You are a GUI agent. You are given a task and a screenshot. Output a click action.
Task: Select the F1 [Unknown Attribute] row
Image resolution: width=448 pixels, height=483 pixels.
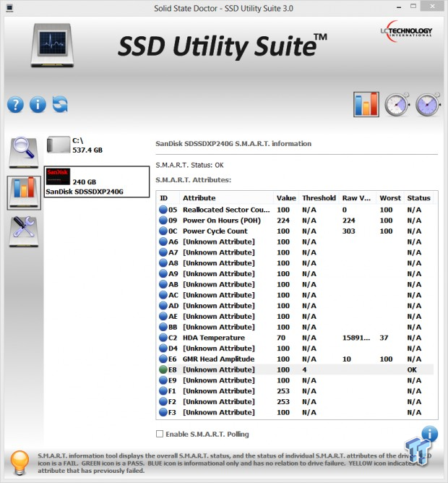(296, 391)
